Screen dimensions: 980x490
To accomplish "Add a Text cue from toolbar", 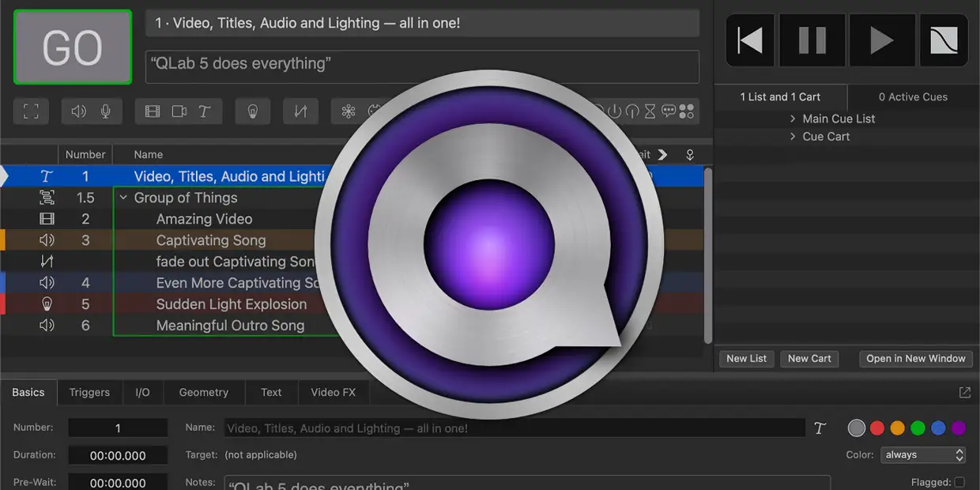I will click(205, 111).
